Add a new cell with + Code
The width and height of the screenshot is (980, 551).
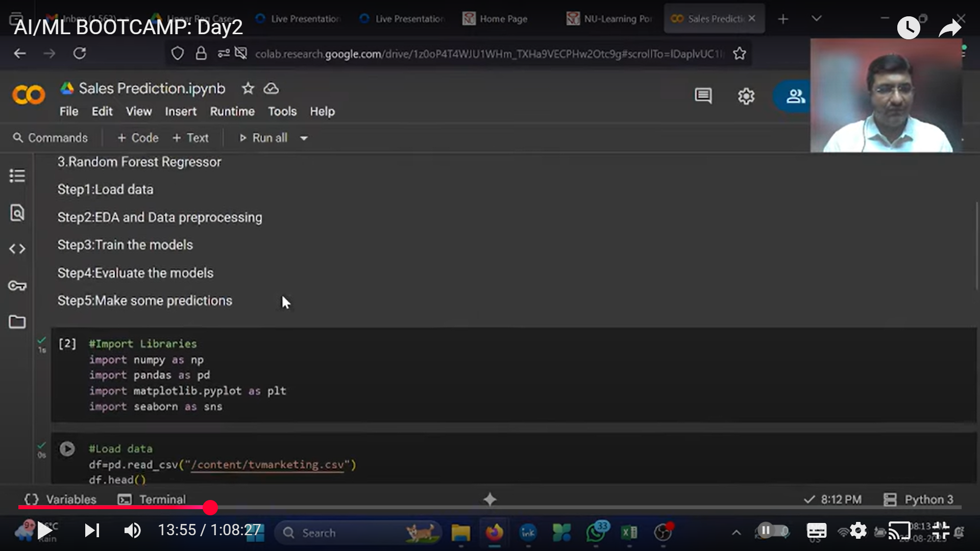pos(138,138)
